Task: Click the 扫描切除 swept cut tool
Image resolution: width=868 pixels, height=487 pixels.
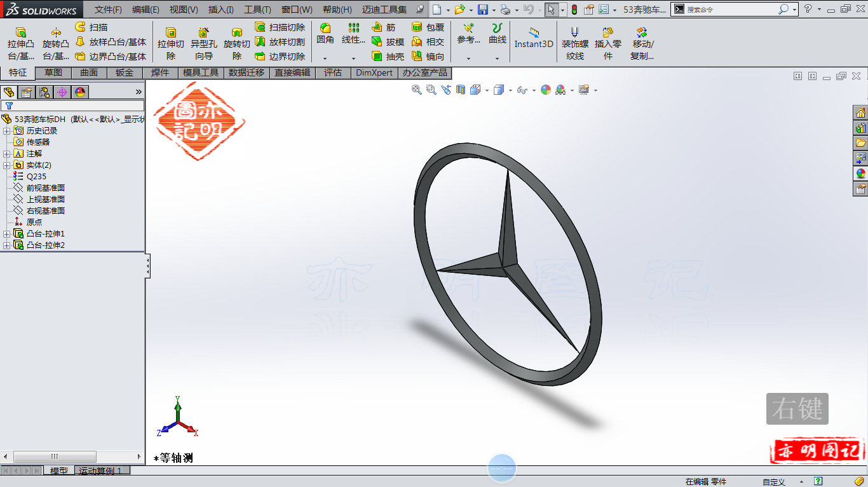Action: click(280, 27)
